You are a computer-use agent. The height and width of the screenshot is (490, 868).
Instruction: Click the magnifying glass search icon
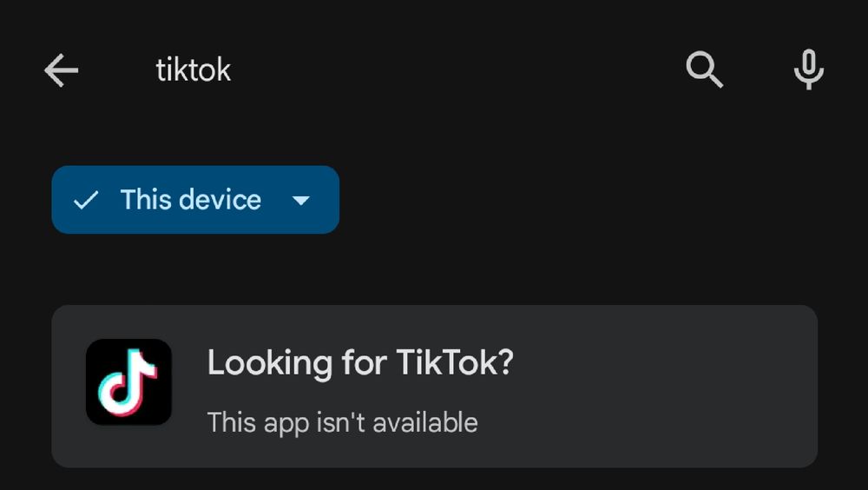tap(704, 70)
